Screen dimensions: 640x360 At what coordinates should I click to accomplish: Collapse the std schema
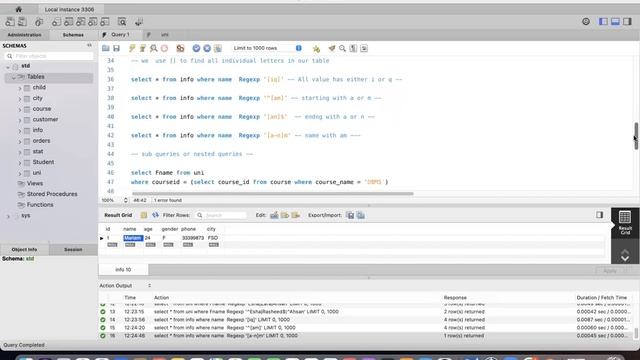click(8, 66)
